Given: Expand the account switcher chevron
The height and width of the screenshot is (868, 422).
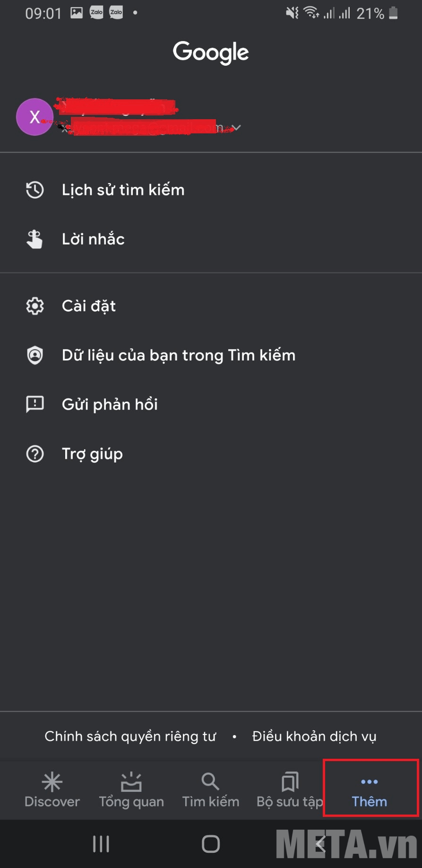Looking at the screenshot, I should pos(236,128).
